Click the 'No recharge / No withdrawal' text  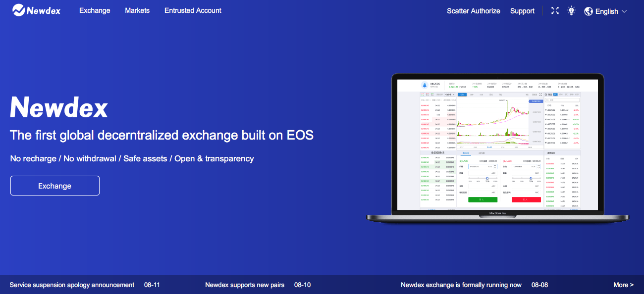click(x=132, y=159)
